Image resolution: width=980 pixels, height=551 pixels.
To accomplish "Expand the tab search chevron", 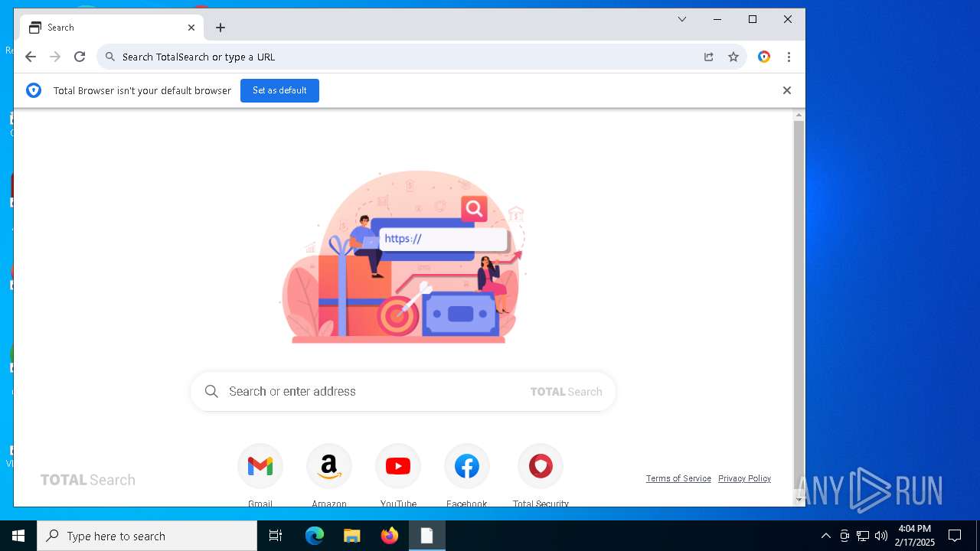I will pos(682,19).
